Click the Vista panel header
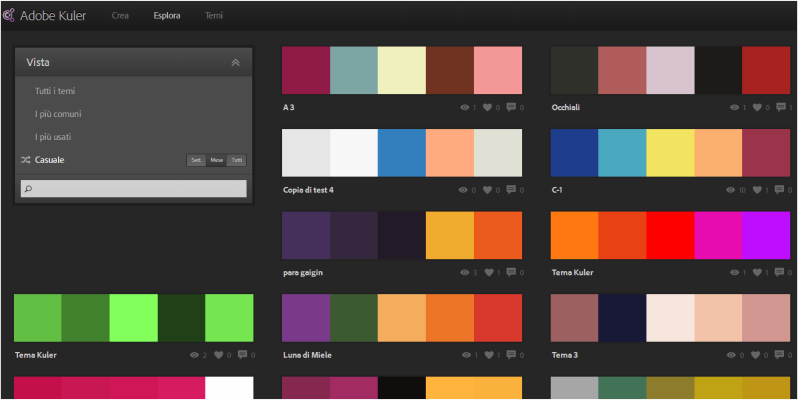 pos(133,63)
